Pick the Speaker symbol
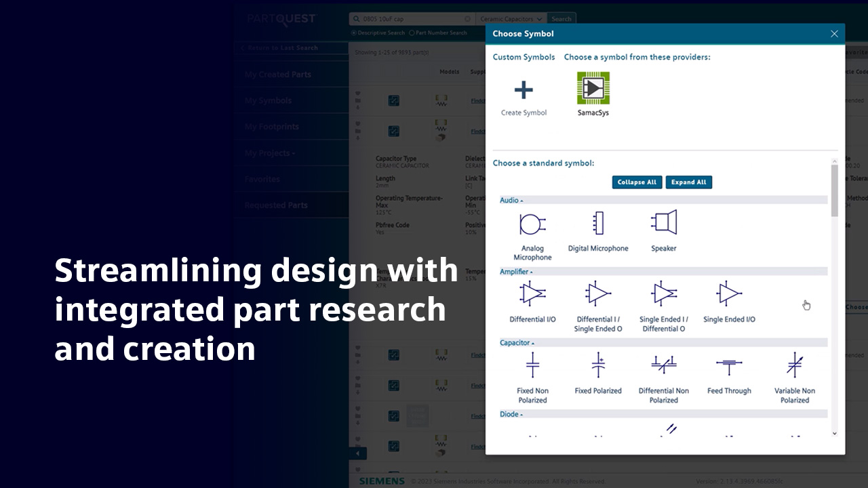Screen dimensions: 868x488 click(x=664, y=222)
